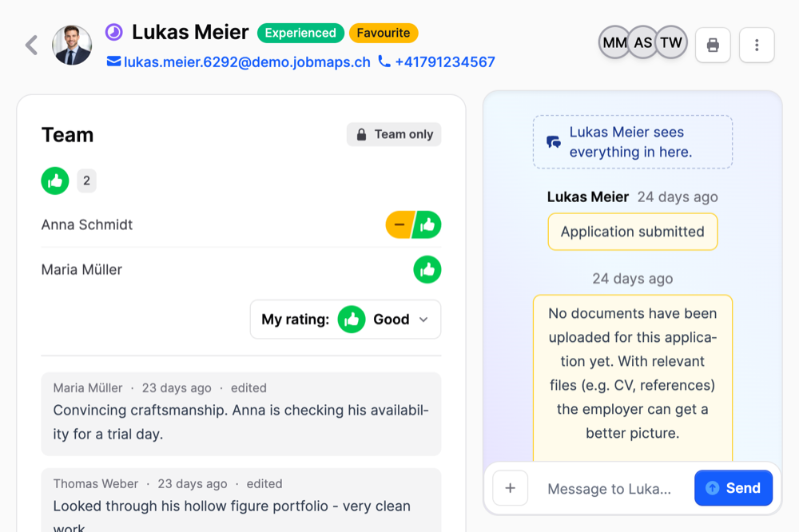Print the candidate profile
The height and width of the screenshot is (532, 799).
(x=713, y=45)
